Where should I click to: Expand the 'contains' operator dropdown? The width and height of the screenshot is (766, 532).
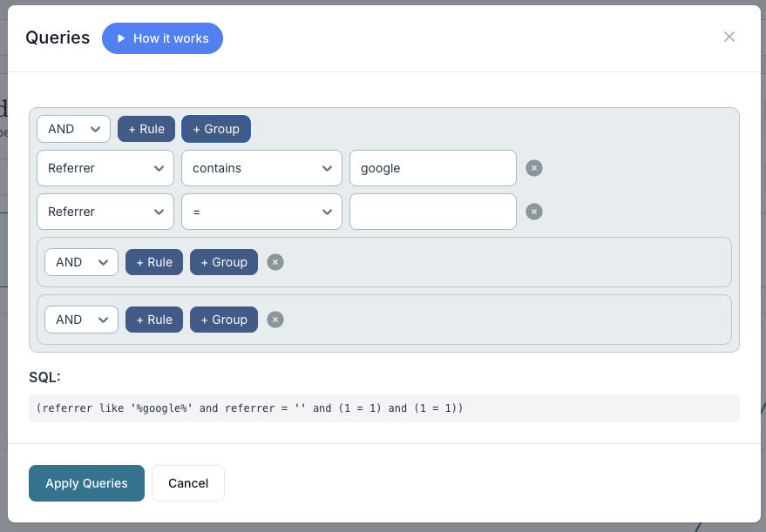point(261,168)
